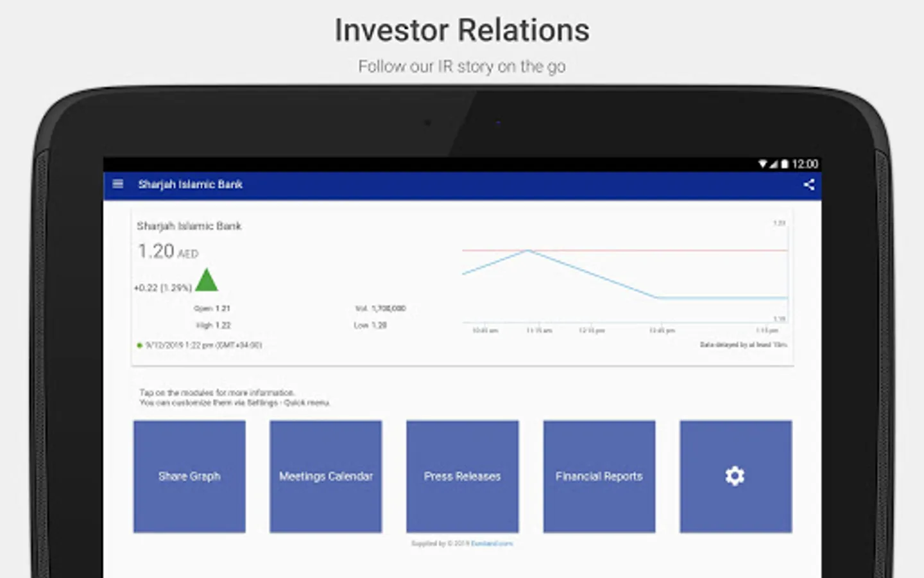Click the 1.20 AED share price
Screen dimensions: 924x578
point(168,251)
